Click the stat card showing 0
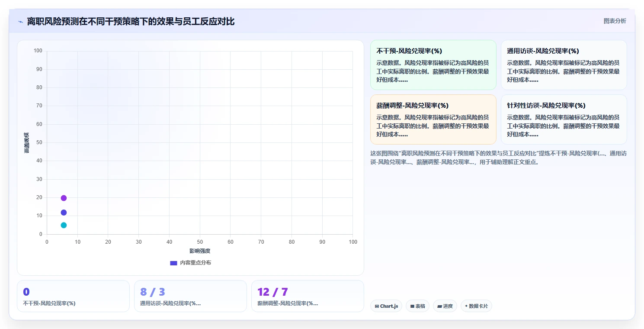Viewport: 644px width, 329px height. click(73, 296)
